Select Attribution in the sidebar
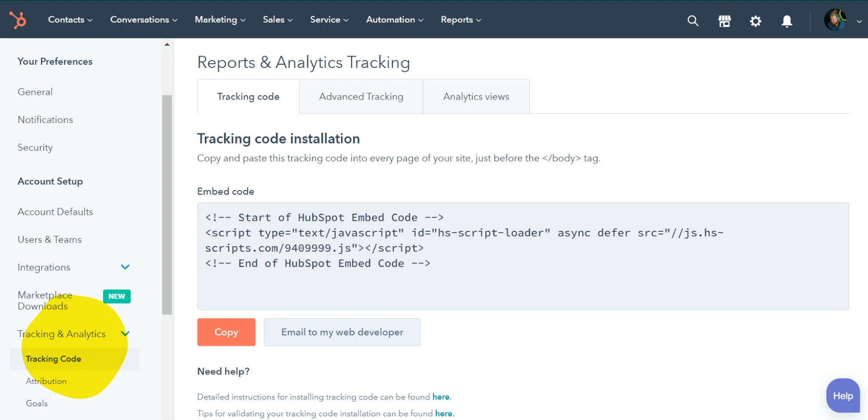 (x=46, y=381)
